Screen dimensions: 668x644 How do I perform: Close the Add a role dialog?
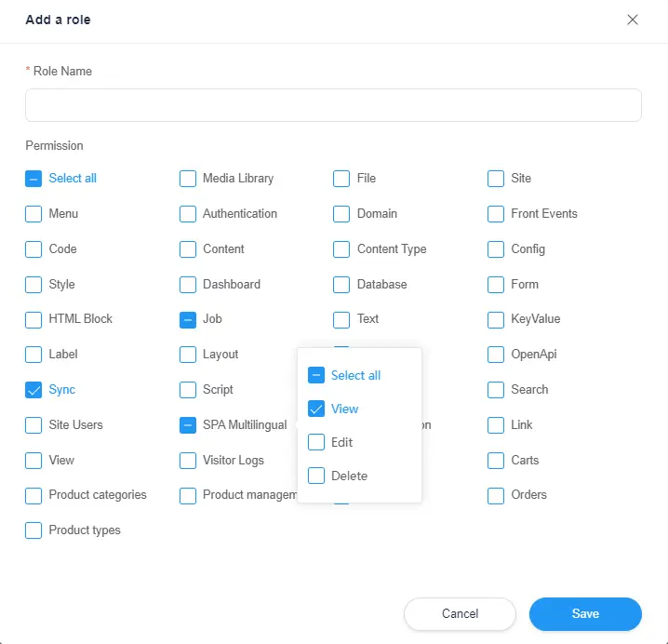coord(633,20)
